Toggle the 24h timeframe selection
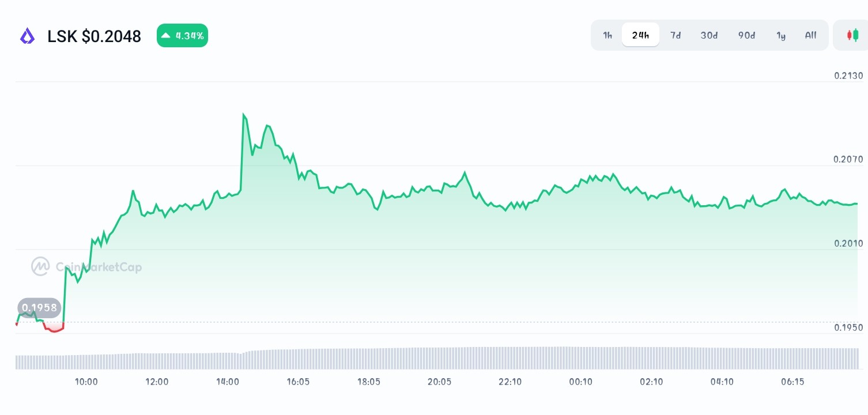The height and width of the screenshot is (415, 868). click(640, 35)
